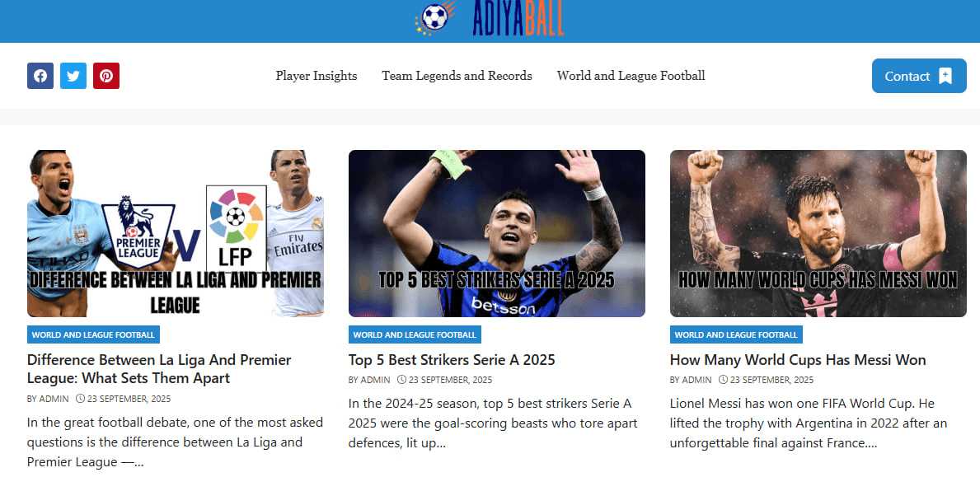
Task: Open the Pinterest social icon
Action: pyautogui.click(x=106, y=76)
